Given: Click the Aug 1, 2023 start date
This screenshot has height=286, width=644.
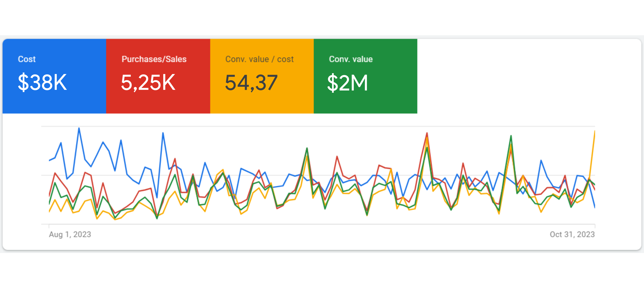Looking at the screenshot, I should click(70, 234).
